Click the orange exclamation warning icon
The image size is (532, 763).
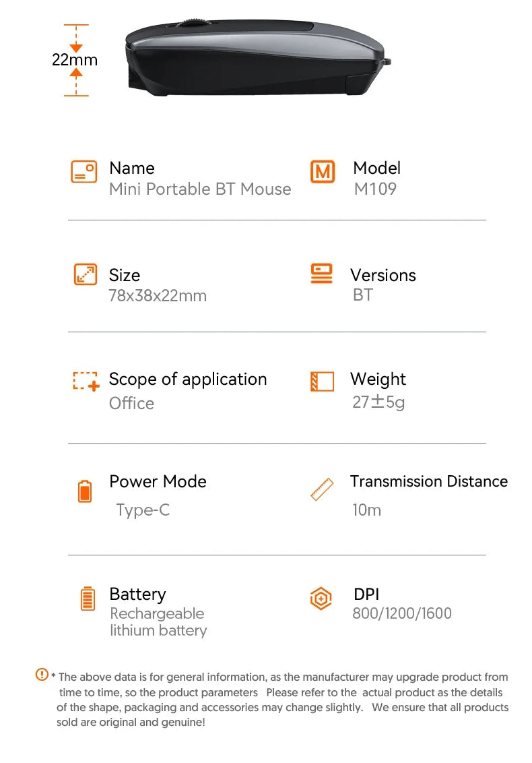(x=42, y=675)
